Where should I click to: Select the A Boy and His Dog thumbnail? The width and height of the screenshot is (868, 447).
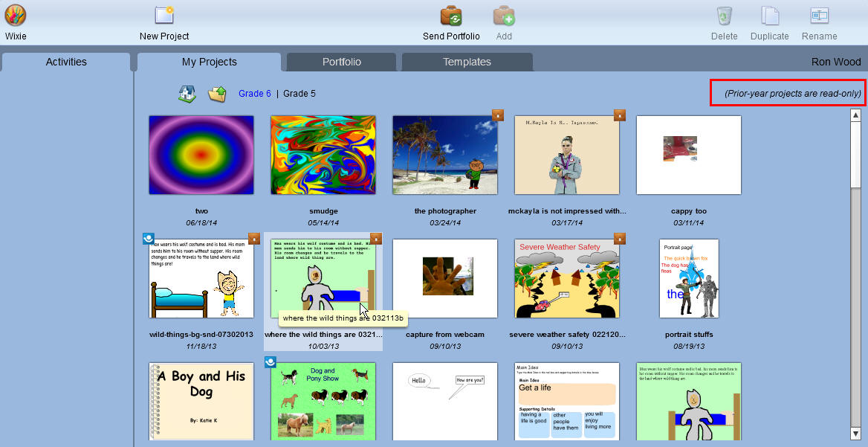click(201, 402)
